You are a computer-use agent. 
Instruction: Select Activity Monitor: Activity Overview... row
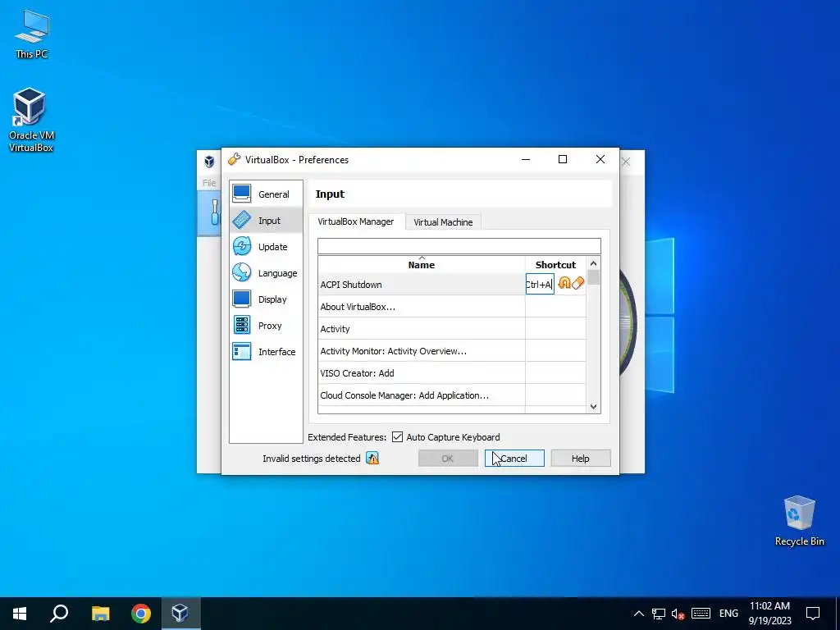click(x=452, y=351)
